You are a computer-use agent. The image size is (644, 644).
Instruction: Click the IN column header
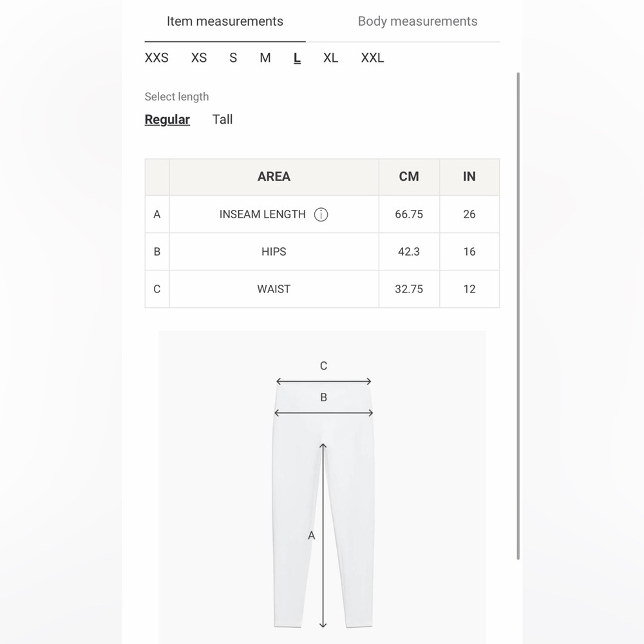coord(469,176)
